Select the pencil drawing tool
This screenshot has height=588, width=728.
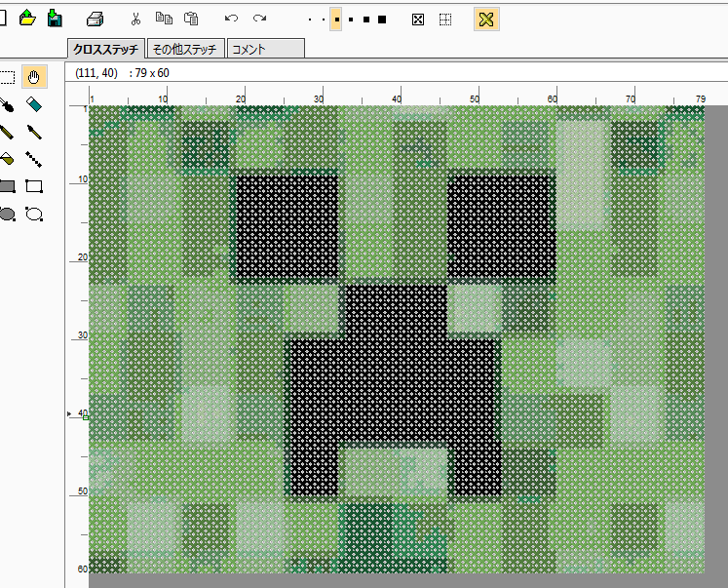tap(7, 133)
